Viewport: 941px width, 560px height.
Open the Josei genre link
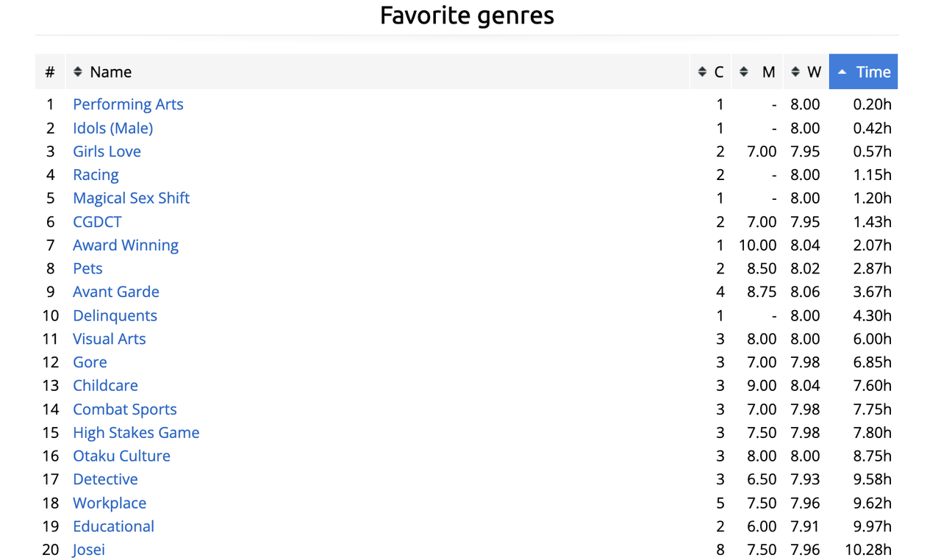[89, 550]
